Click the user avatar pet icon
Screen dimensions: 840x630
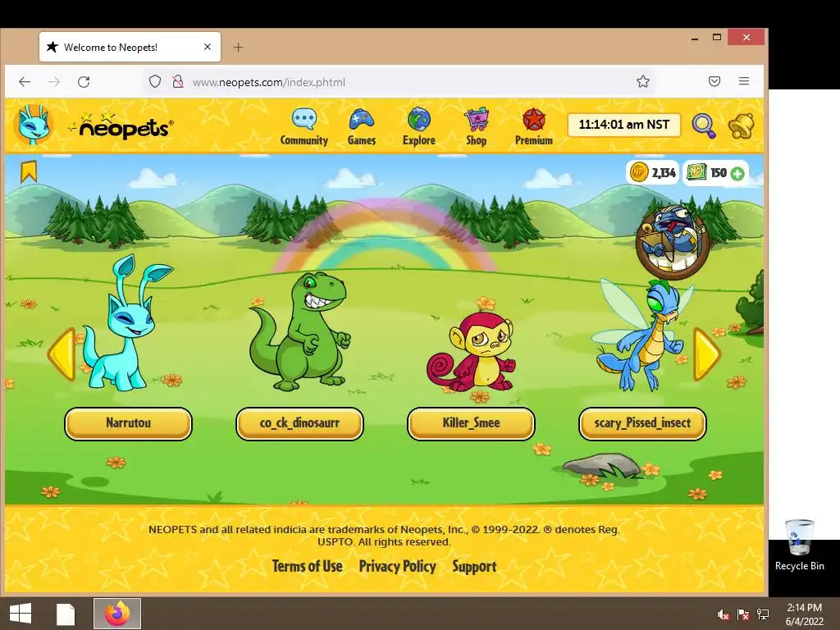pos(33,125)
